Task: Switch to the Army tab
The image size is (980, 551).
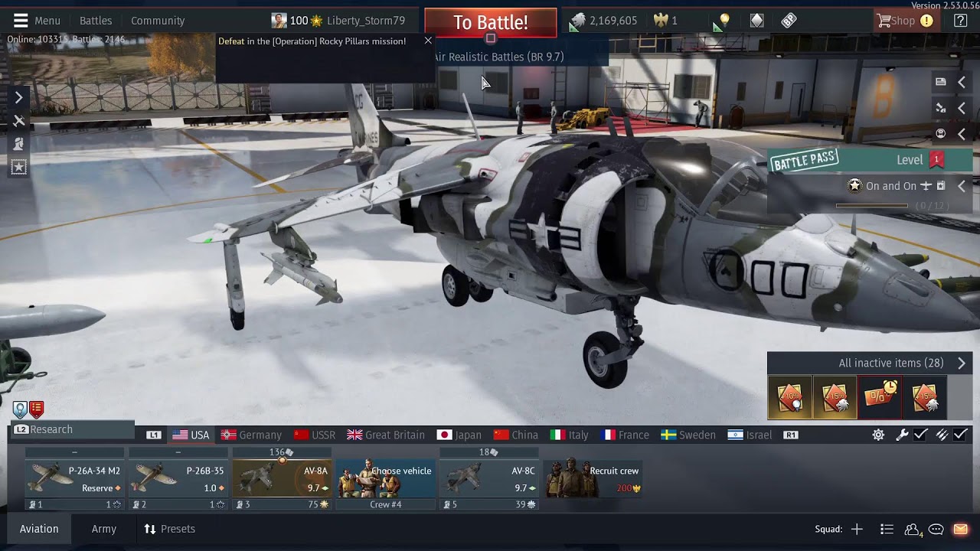Action: pos(104,529)
